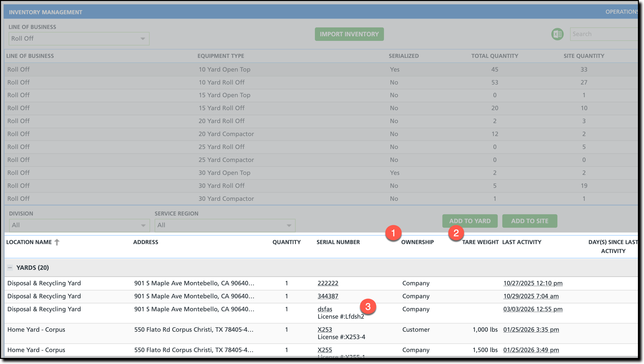The width and height of the screenshot is (644, 364).
Task: Sort by the Equipment Type column header
Action: [221, 56]
